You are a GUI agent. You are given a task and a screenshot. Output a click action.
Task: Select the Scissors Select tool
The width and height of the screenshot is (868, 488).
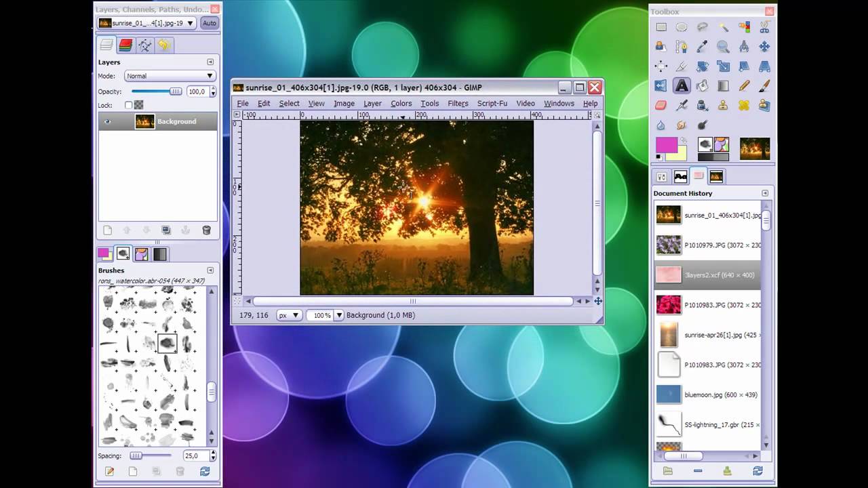[764, 27]
